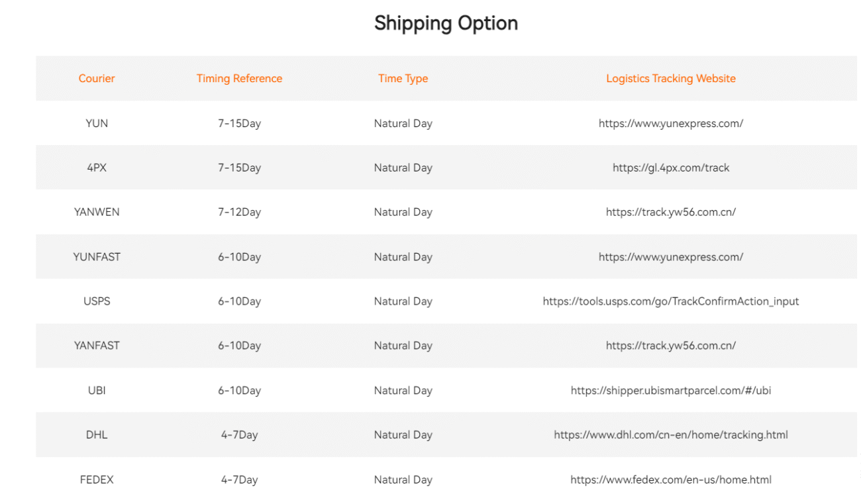This screenshot has height=504, width=861.
Task: Open the FedEx en-us home link
Action: point(670,479)
